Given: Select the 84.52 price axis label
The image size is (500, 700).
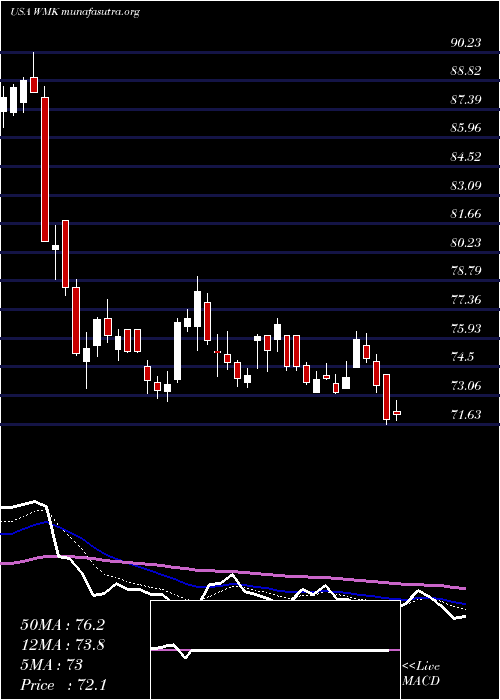Looking at the screenshot, I should pyautogui.click(x=466, y=157).
